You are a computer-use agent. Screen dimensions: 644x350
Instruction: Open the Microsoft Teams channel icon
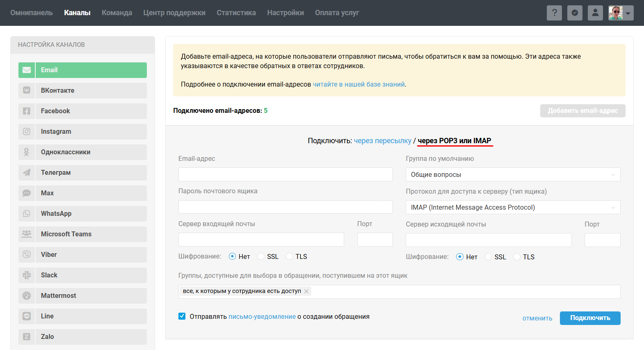click(x=27, y=234)
